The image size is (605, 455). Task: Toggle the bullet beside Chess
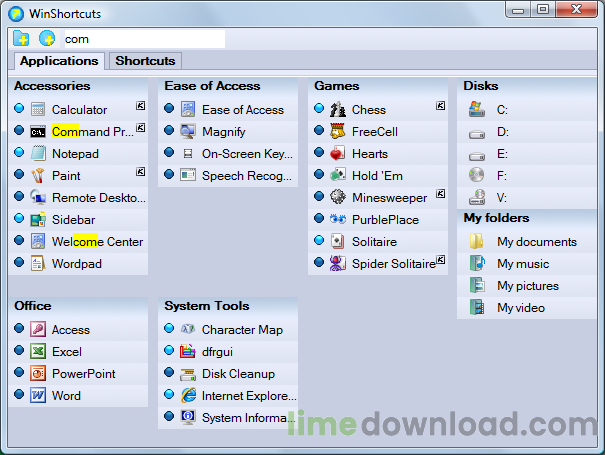coord(319,108)
